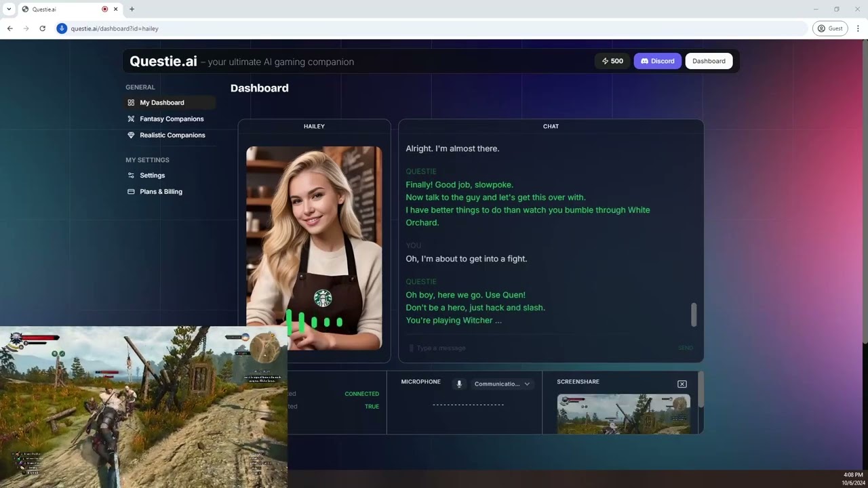The width and height of the screenshot is (868, 488).
Task: Open the Communications microphone dropdown
Action: tap(502, 384)
